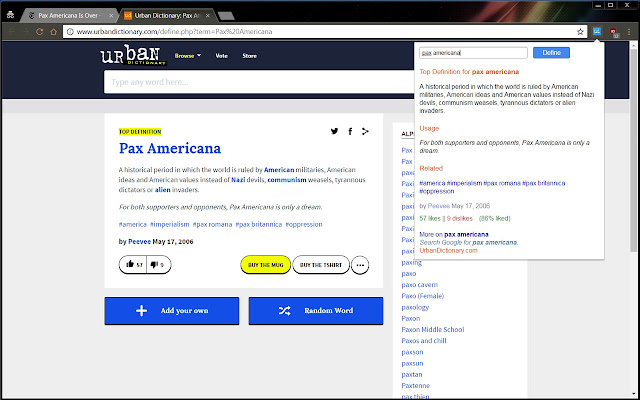The height and width of the screenshot is (400, 640).
Task: Click the site info icon in address bar
Action: tap(70, 31)
